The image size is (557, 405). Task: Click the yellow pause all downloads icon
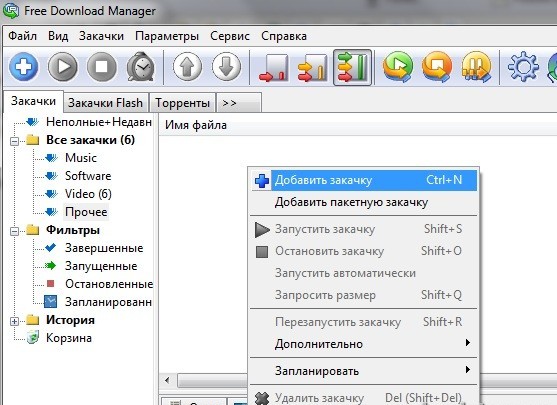pos(476,67)
